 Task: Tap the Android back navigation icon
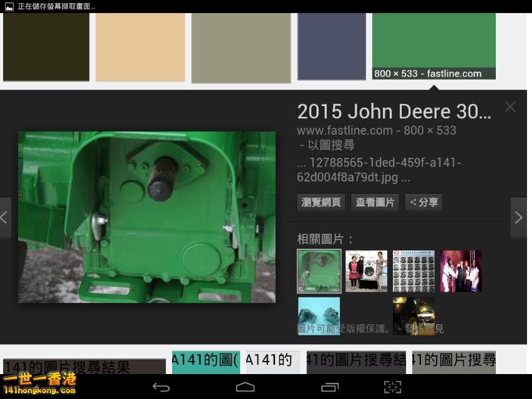[161, 387]
